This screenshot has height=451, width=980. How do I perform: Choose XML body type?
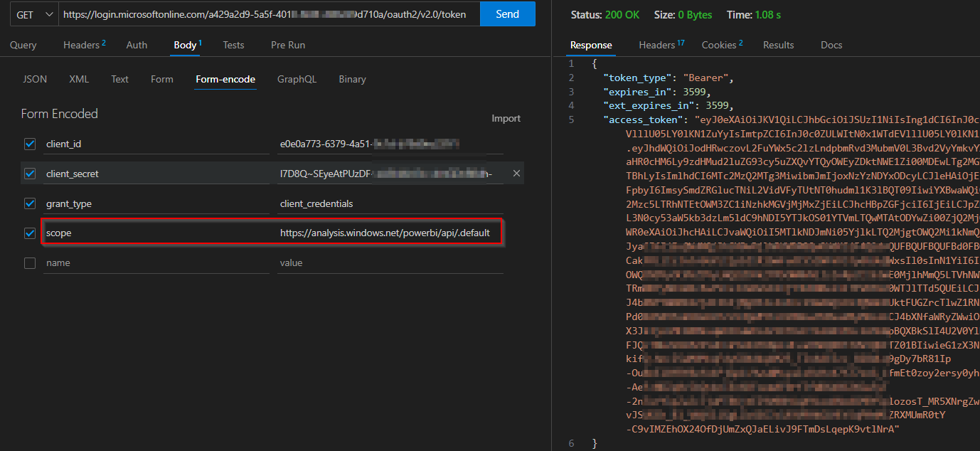tap(79, 79)
